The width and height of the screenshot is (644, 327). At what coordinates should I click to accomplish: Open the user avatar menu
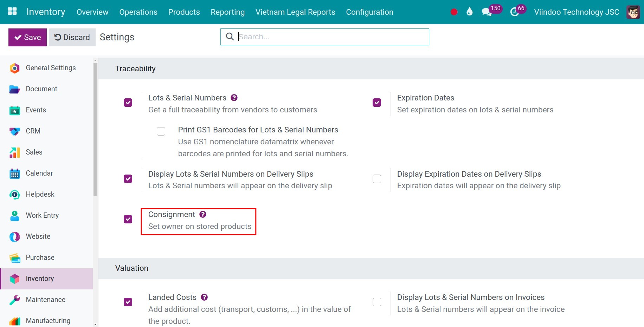point(633,12)
